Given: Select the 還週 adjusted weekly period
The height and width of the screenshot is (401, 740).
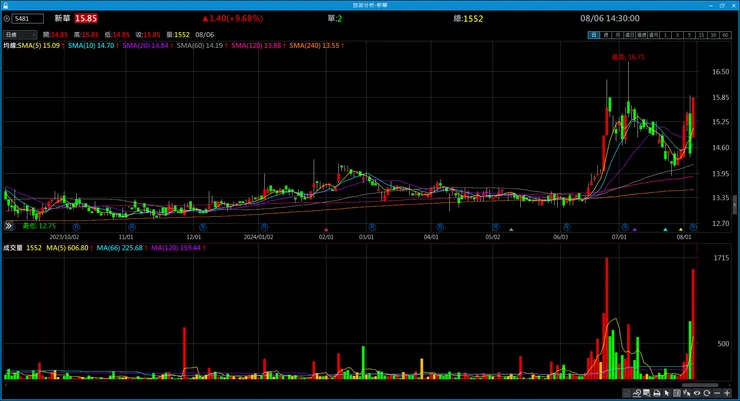Looking at the screenshot, I should [x=641, y=35].
